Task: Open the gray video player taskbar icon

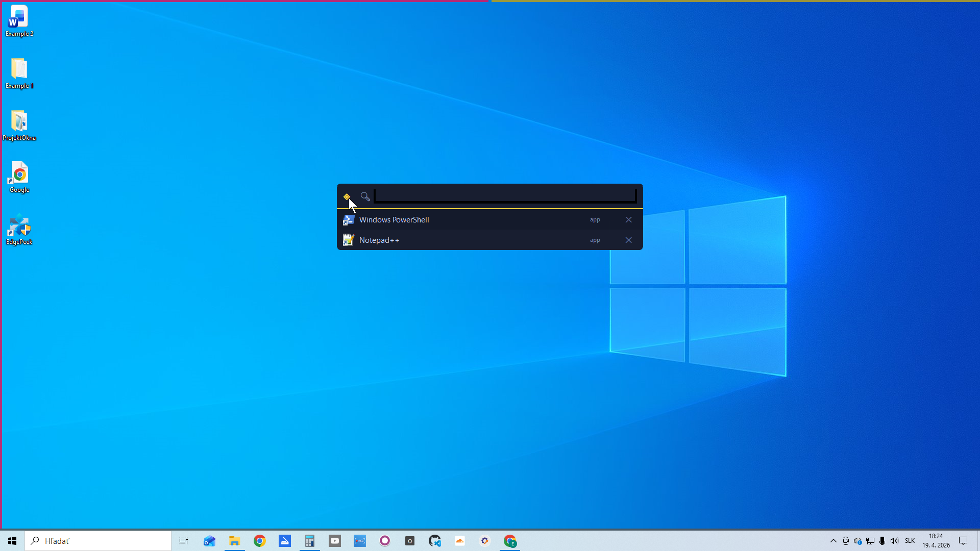Action: point(334,541)
